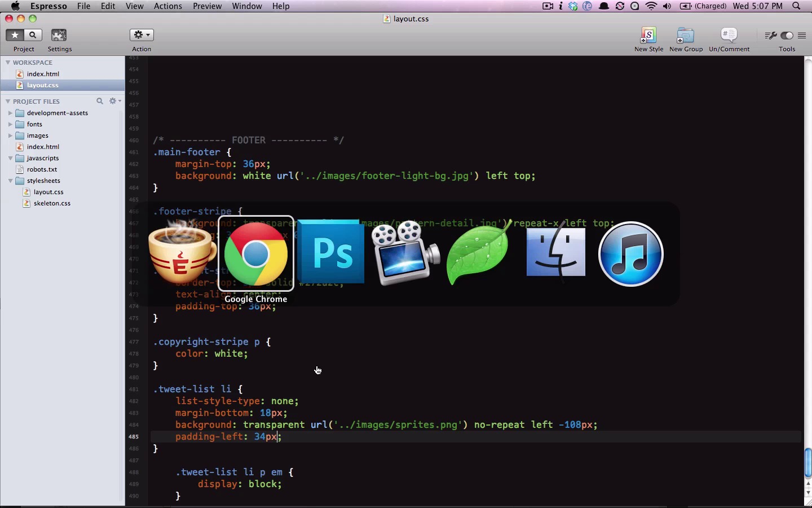Switch to Photoshop in the app switcher

(x=331, y=252)
